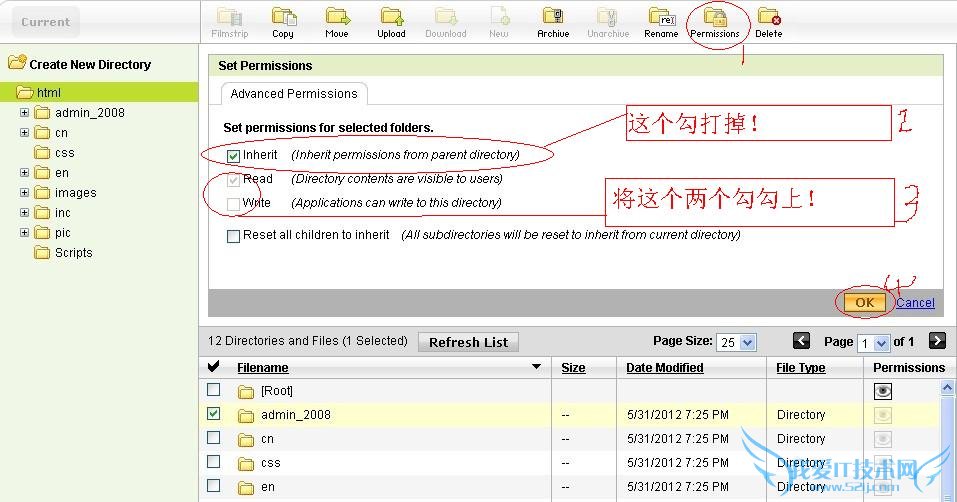View permissions eye icon for cn row
The width and height of the screenshot is (957, 502).
coord(883,439)
